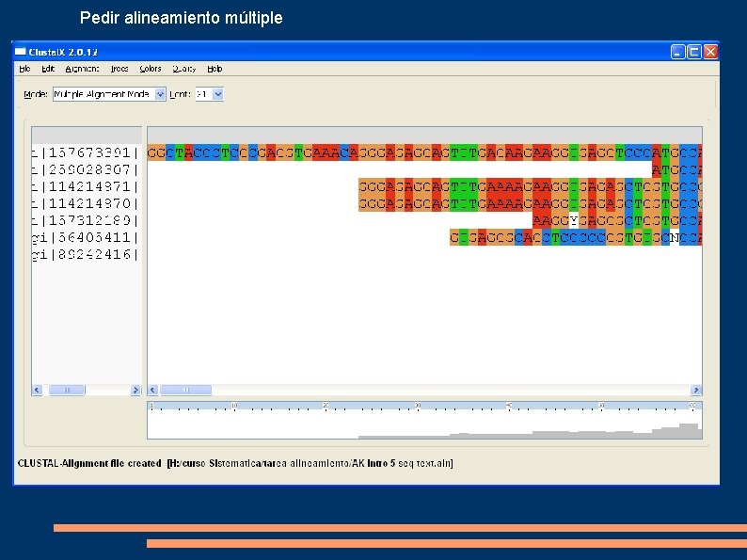Click the alignment position ruler

pos(424,406)
